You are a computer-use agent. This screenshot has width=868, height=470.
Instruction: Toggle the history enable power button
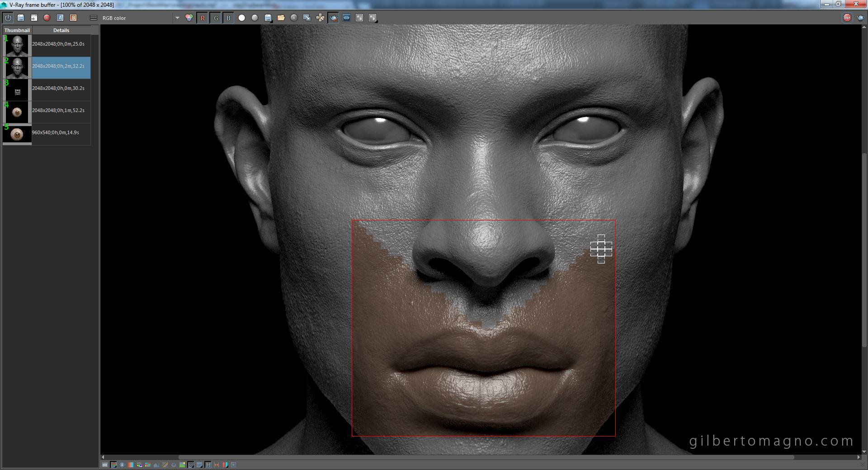tap(8, 18)
